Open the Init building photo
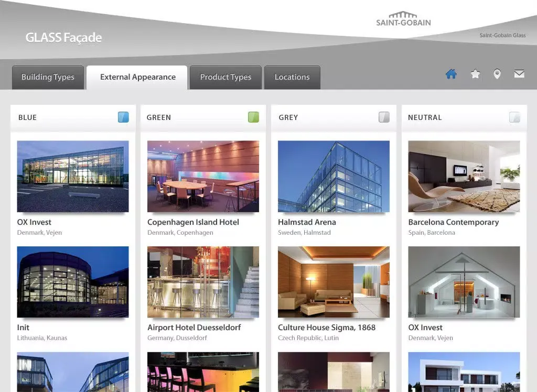Image resolution: width=537 pixels, height=392 pixels. click(73, 282)
